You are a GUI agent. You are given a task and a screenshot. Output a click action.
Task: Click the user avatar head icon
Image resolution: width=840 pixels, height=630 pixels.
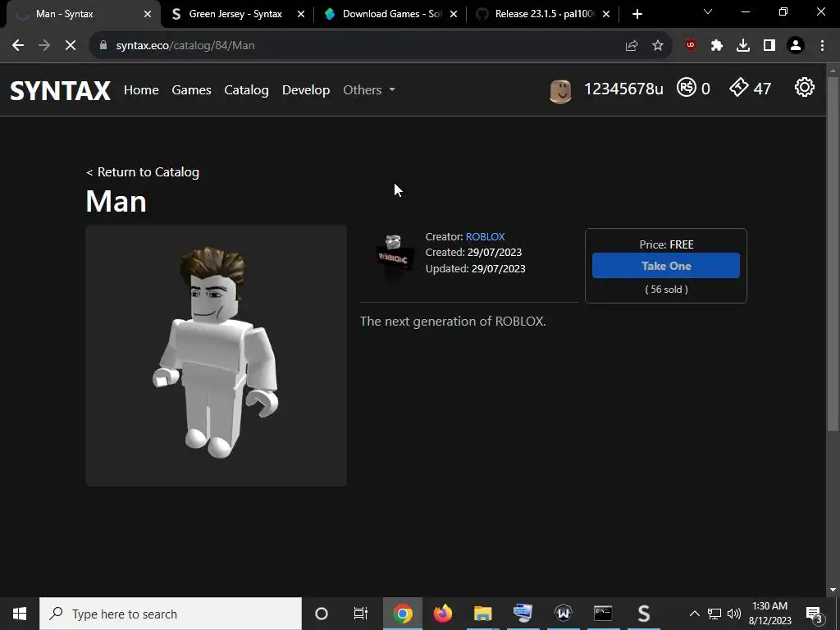[560, 91]
